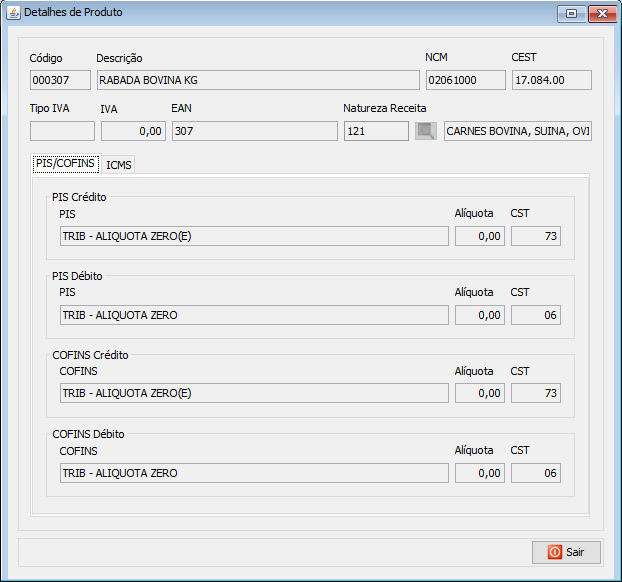Click the magnifier search icon beside Natureza Receita
The width and height of the screenshot is (622, 582).
[x=427, y=131]
